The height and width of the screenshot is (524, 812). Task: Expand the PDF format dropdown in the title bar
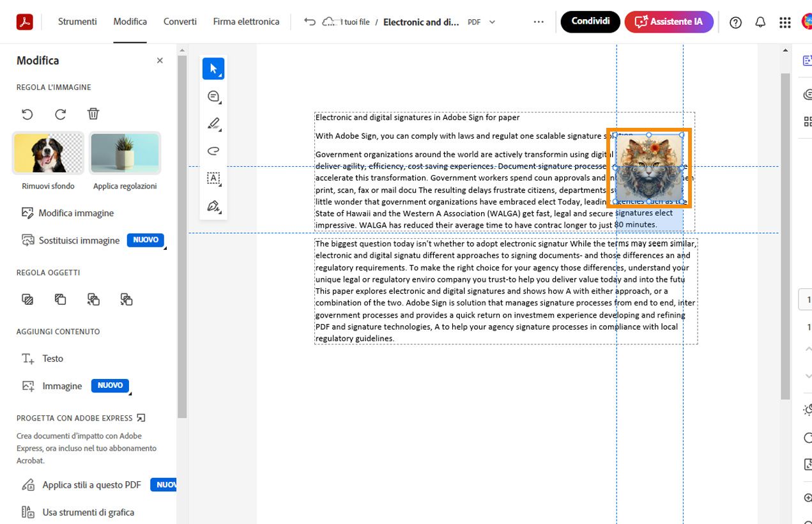click(x=492, y=22)
